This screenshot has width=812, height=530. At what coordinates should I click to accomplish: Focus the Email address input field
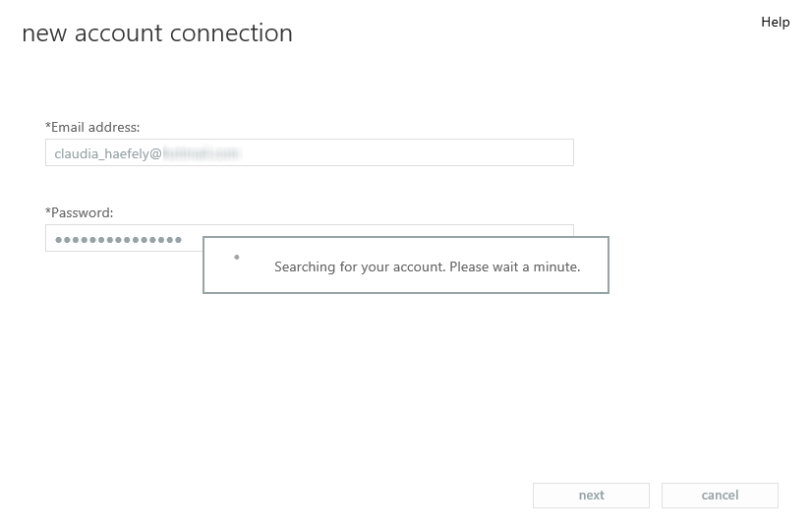point(310,152)
